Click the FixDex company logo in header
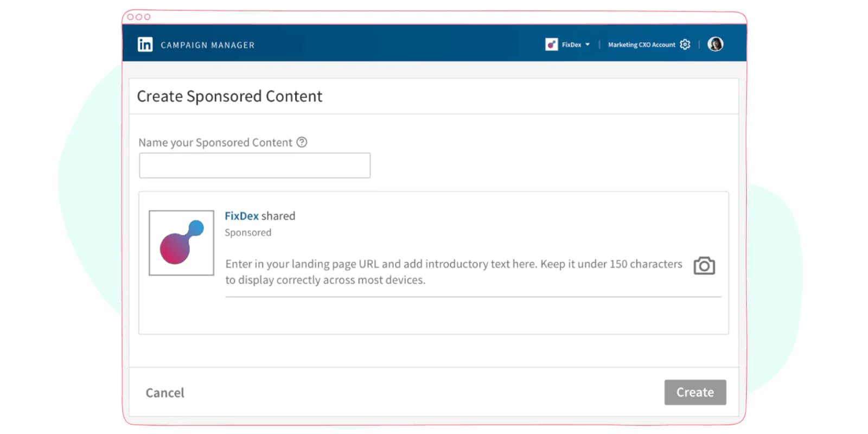868x434 pixels. pyautogui.click(x=551, y=44)
